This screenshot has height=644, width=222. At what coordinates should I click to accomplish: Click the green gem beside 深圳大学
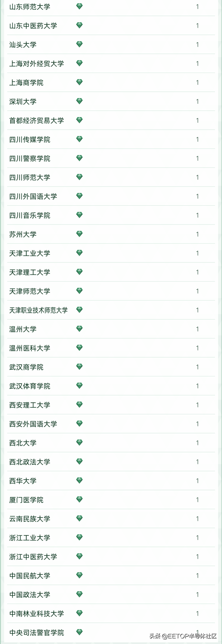coord(79,101)
